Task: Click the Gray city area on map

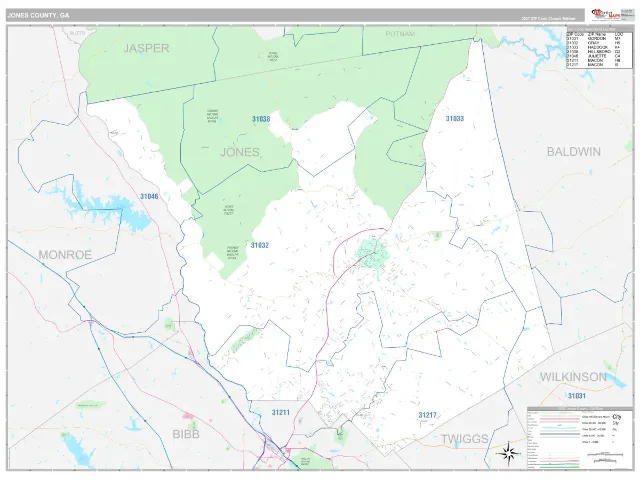Action: [372, 253]
